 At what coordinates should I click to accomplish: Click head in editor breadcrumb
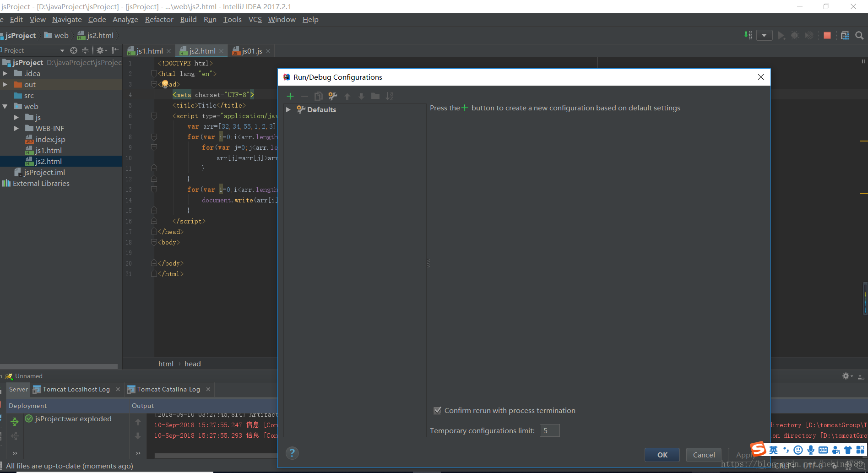pyautogui.click(x=192, y=364)
